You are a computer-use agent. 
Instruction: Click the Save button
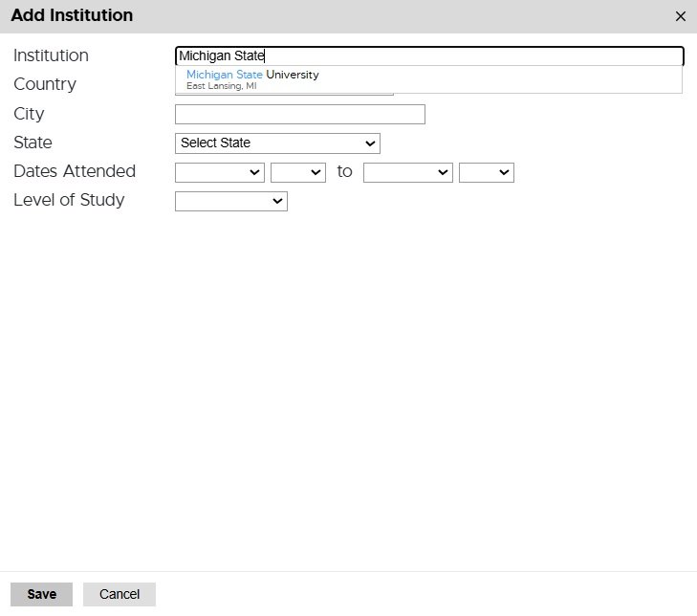(41, 594)
